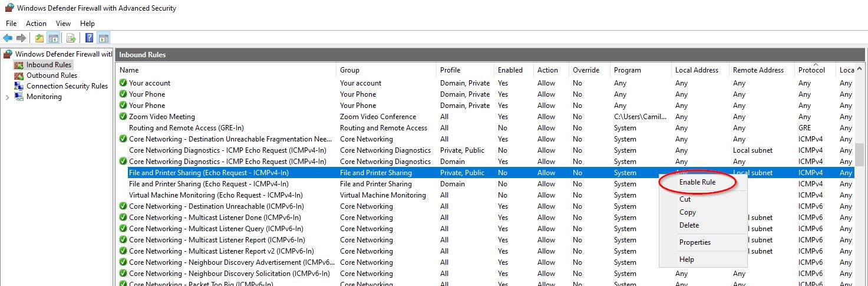868x286 pixels.
Task: Click the root firewall icon in console tree
Action: click(x=8, y=54)
